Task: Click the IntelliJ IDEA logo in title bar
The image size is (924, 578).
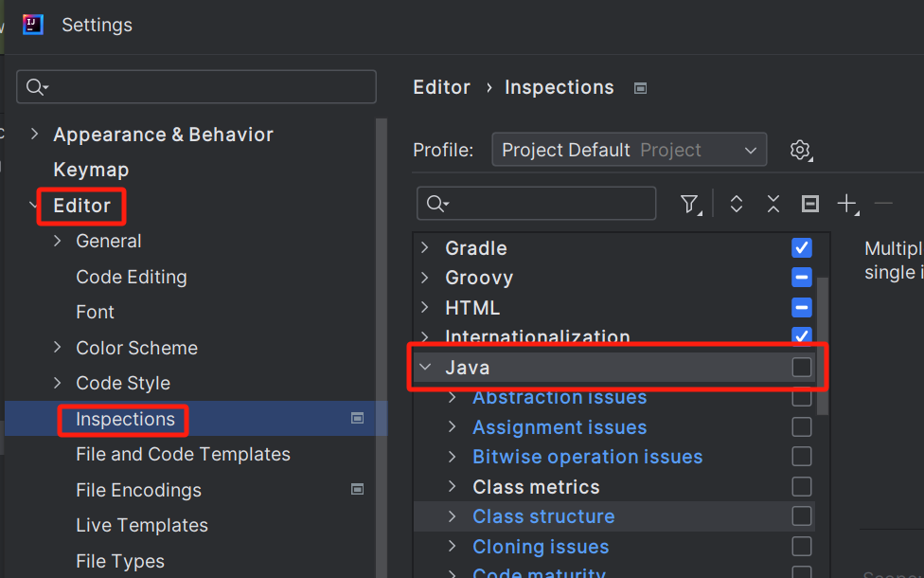Action: [33, 25]
